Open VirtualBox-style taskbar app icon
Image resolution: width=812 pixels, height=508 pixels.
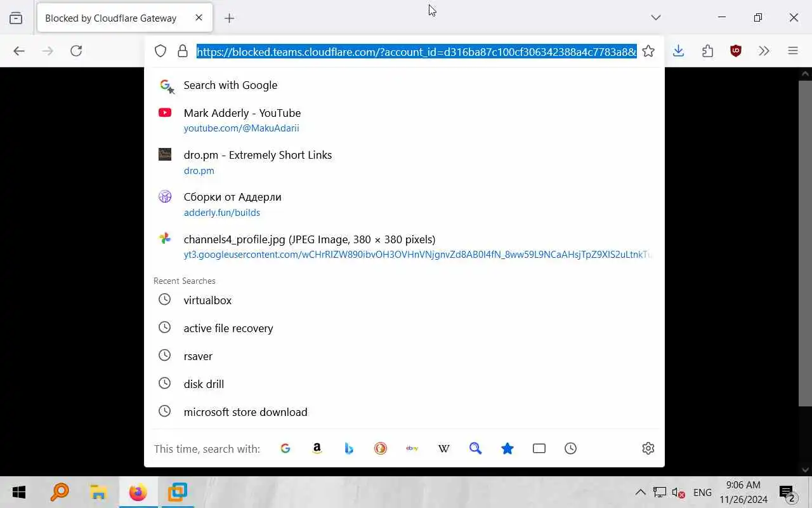[177, 492]
